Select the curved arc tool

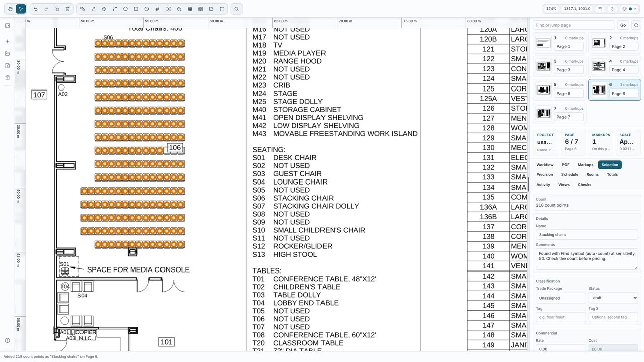pyautogui.click(x=115, y=9)
